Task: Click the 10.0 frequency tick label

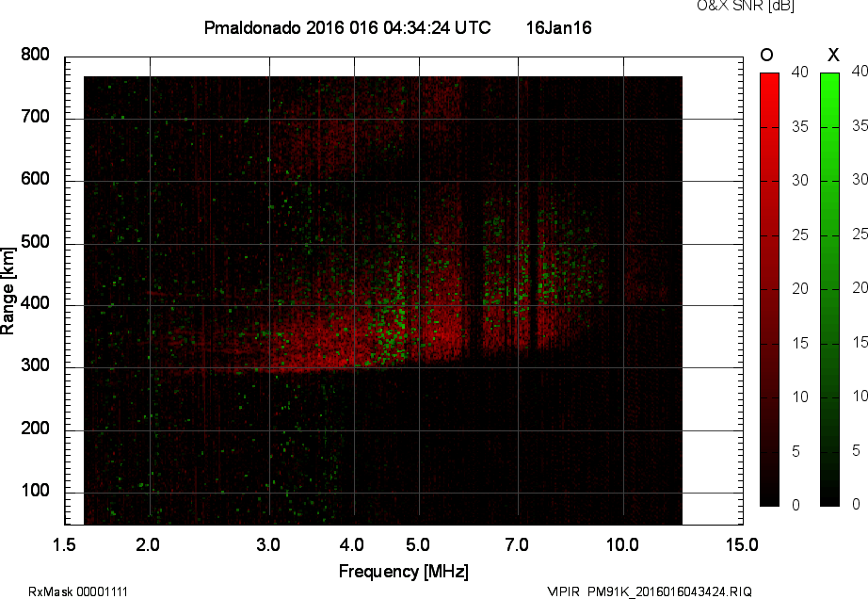Action: (623, 544)
